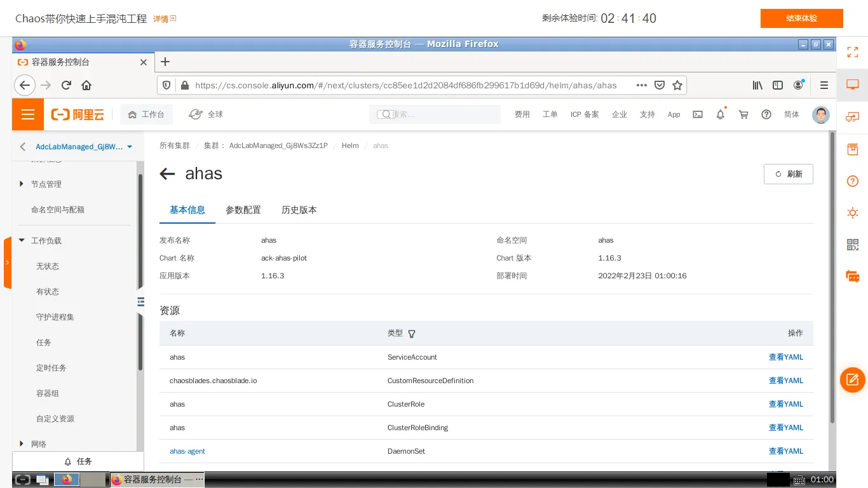This screenshot has height=488, width=868.
Task: Open 企业 menu in top bar
Action: pos(620,114)
